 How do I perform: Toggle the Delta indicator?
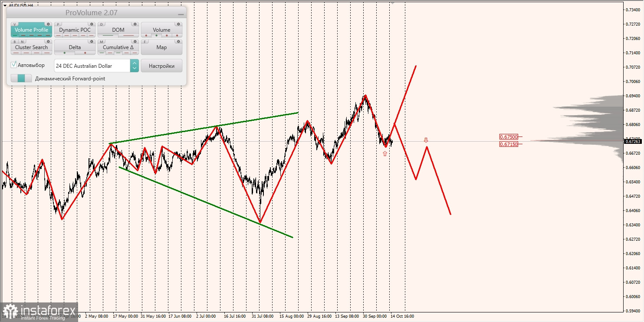pyautogui.click(x=75, y=47)
